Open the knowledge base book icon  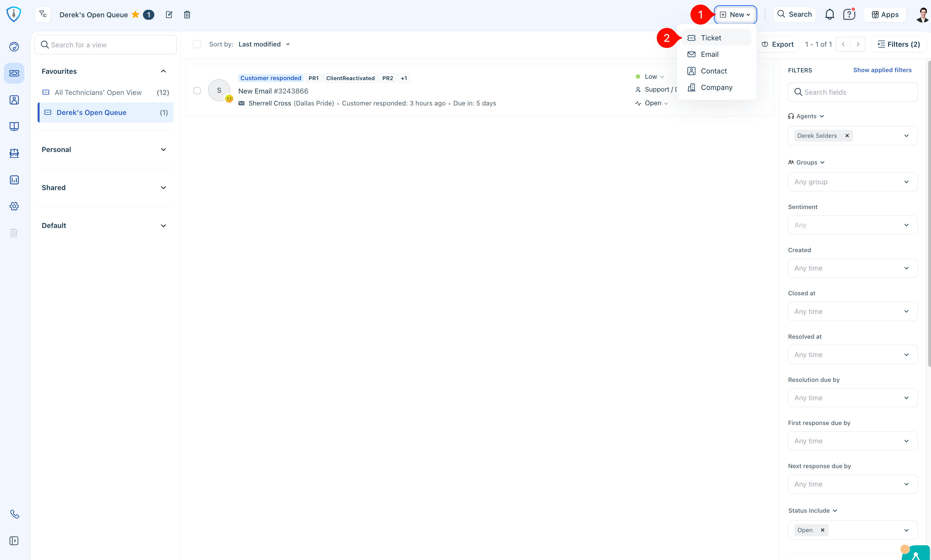[x=14, y=126]
